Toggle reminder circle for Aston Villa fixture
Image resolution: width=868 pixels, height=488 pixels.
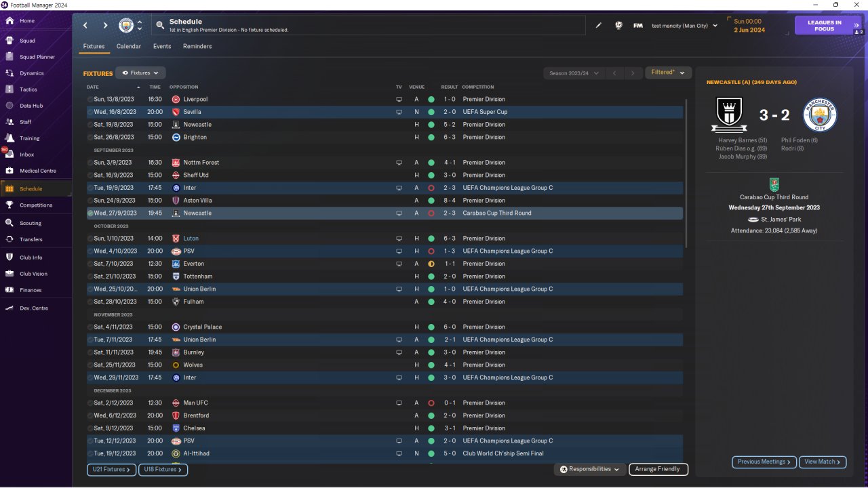[90, 201]
